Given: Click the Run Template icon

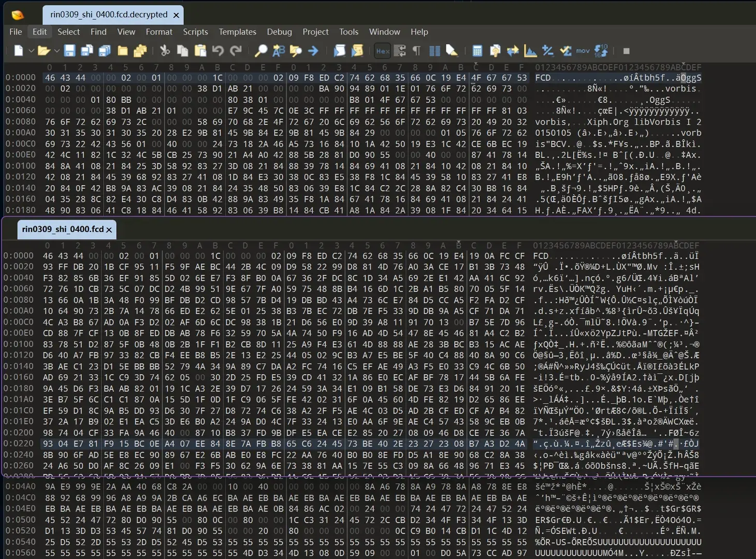Looking at the screenshot, I should [x=357, y=51].
